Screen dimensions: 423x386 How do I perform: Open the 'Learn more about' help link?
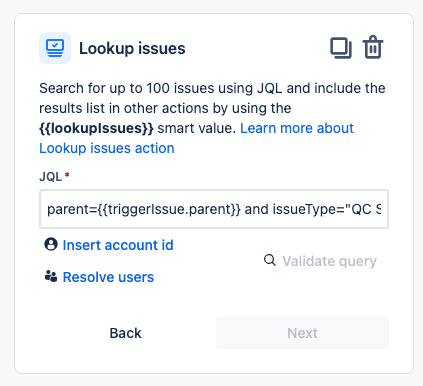[x=297, y=128]
